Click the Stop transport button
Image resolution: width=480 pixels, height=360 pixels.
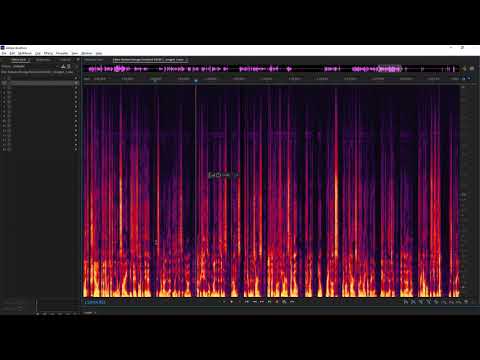coord(224,302)
